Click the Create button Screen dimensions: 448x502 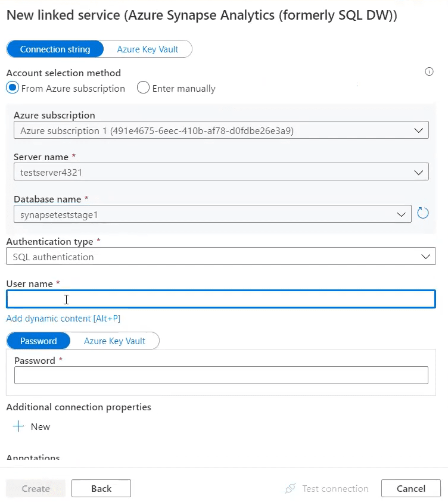36,488
